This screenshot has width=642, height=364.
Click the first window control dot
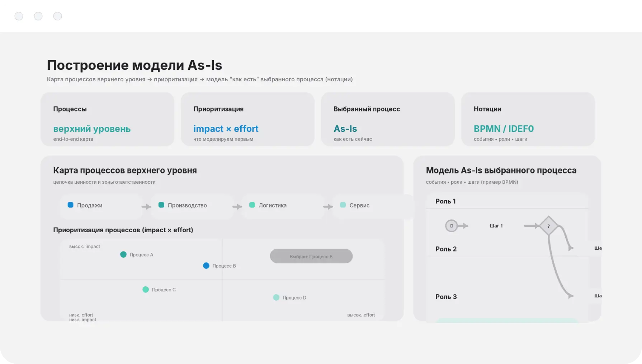[x=19, y=16]
